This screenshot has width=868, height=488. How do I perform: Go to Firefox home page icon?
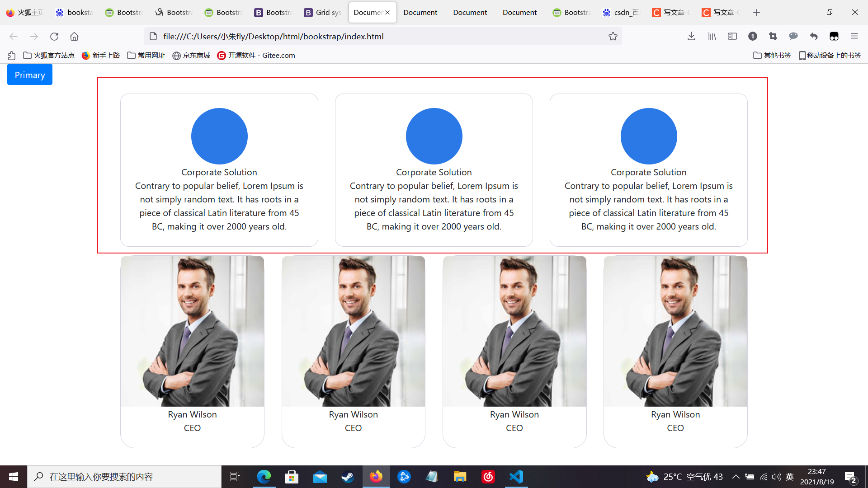pos(74,36)
